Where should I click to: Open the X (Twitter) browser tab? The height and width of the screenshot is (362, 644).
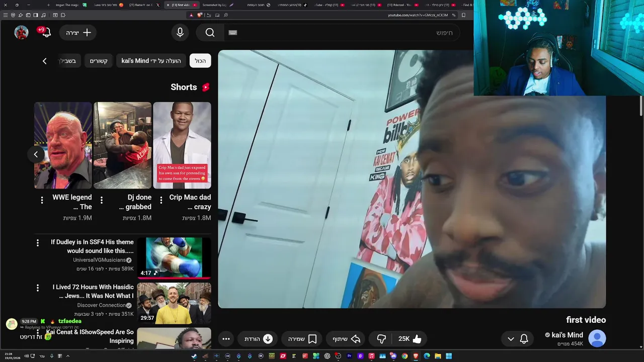pos(144,5)
